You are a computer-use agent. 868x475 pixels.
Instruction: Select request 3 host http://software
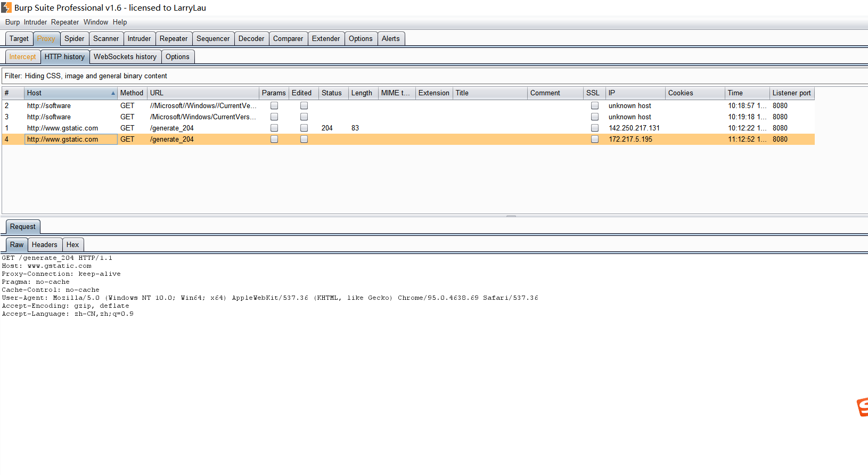point(49,117)
